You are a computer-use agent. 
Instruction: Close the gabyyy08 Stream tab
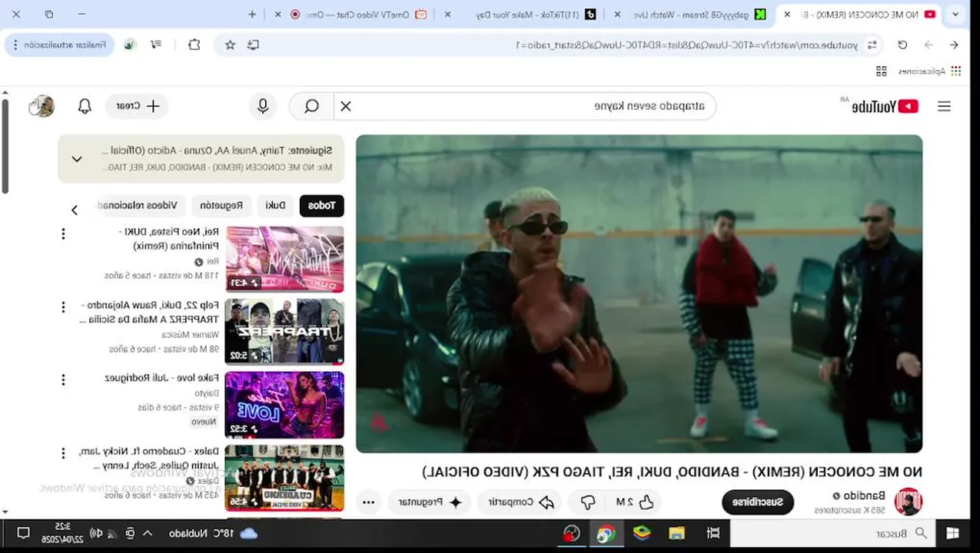(617, 14)
